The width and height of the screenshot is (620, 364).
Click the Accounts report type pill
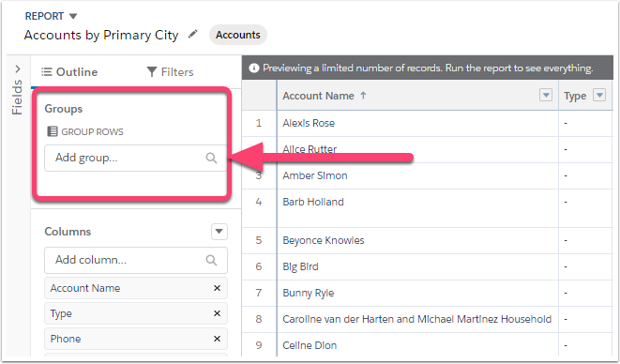[238, 35]
